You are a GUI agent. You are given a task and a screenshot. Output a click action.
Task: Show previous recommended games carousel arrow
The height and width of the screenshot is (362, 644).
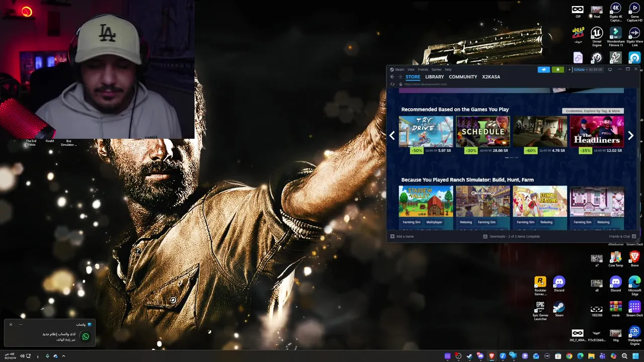click(392, 135)
